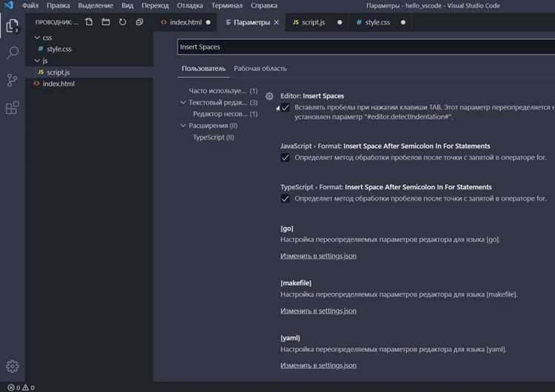Click Изменить в settings.json under [makefile]
This screenshot has width=555, height=392.
click(x=318, y=311)
